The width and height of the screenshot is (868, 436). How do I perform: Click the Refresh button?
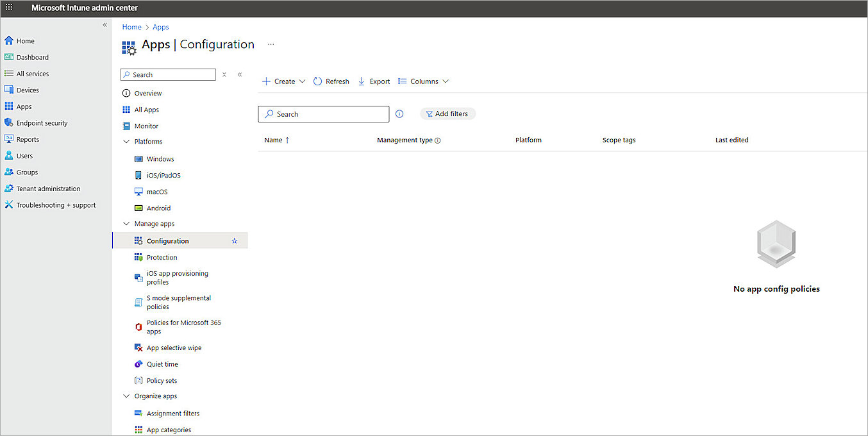pyautogui.click(x=331, y=81)
